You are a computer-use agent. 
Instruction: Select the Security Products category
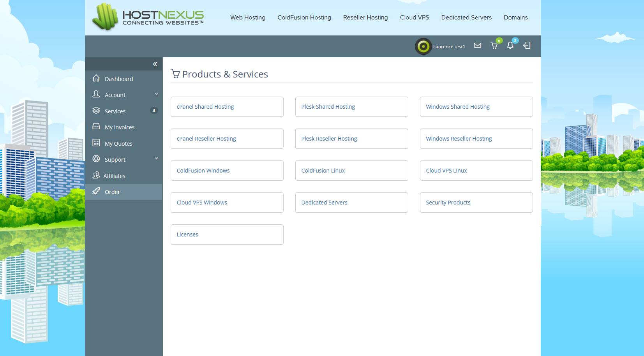point(476,203)
